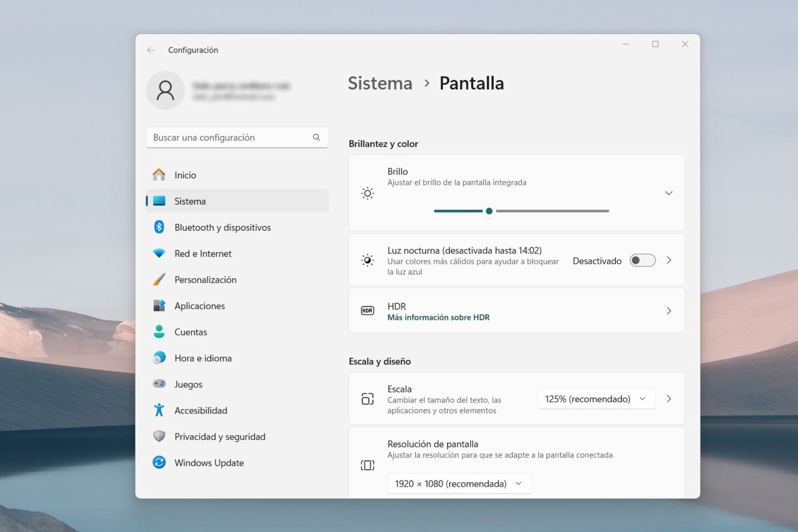Click the Escala y diseño heading

pyautogui.click(x=379, y=361)
